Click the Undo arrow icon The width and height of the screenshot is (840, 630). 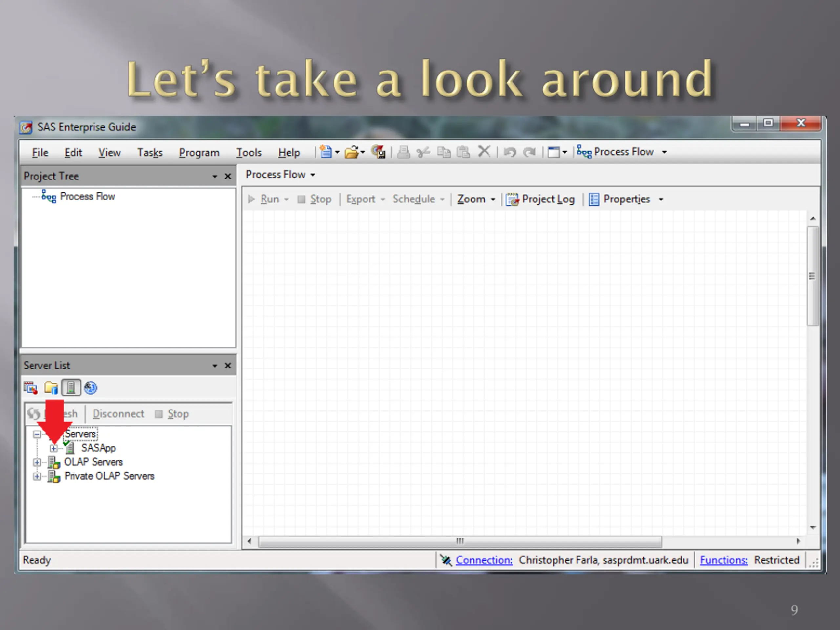[x=510, y=152]
